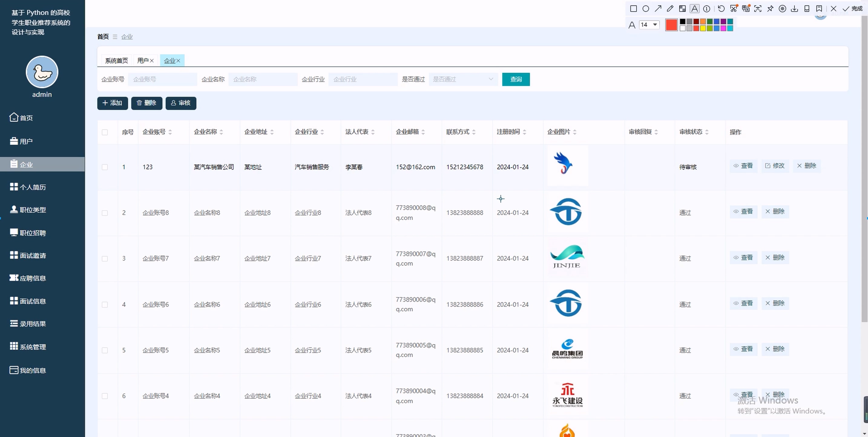Click the OCR text recognition icon
The width and height of the screenshot is (868, 437).
click(x=758, y=9)
